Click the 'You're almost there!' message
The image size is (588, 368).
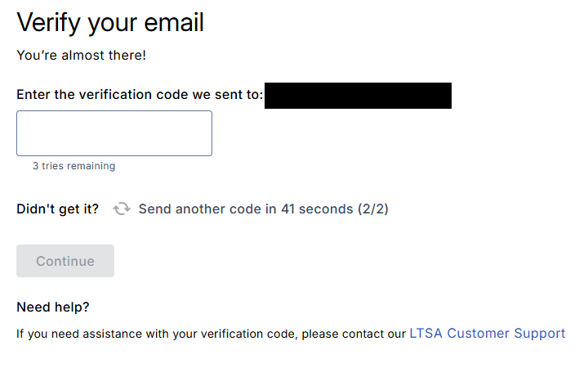coord(81,56)
